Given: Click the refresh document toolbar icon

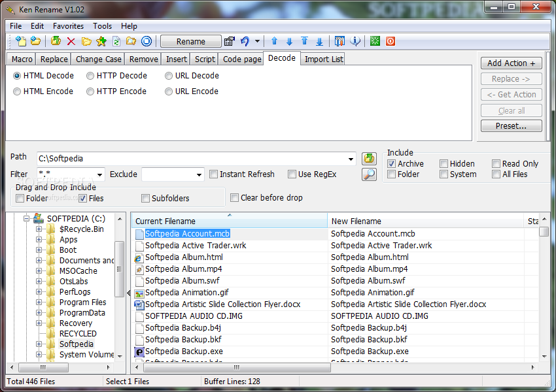Looking at the screenshot, I should point(116,41).
